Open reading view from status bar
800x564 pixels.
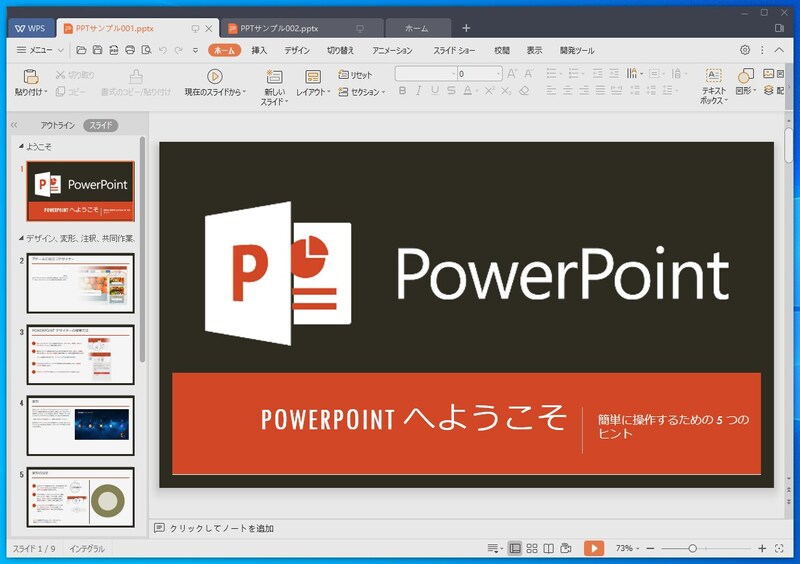(549, 548)
